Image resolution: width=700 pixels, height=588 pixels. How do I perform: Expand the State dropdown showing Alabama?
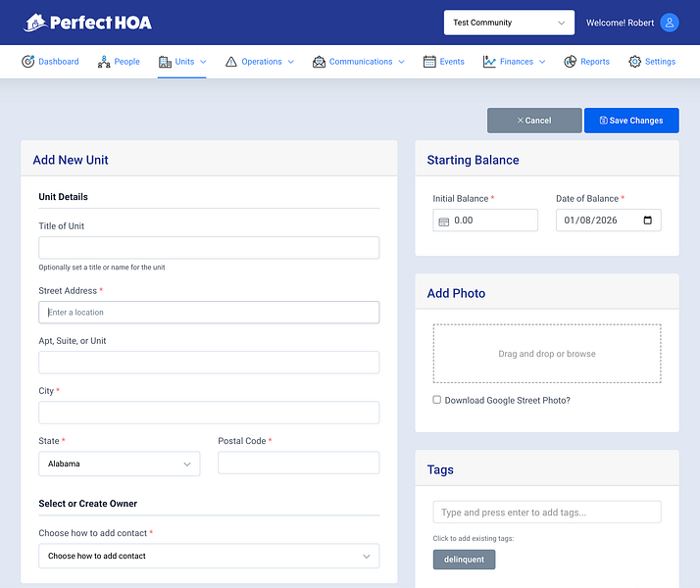click(120, 464)
